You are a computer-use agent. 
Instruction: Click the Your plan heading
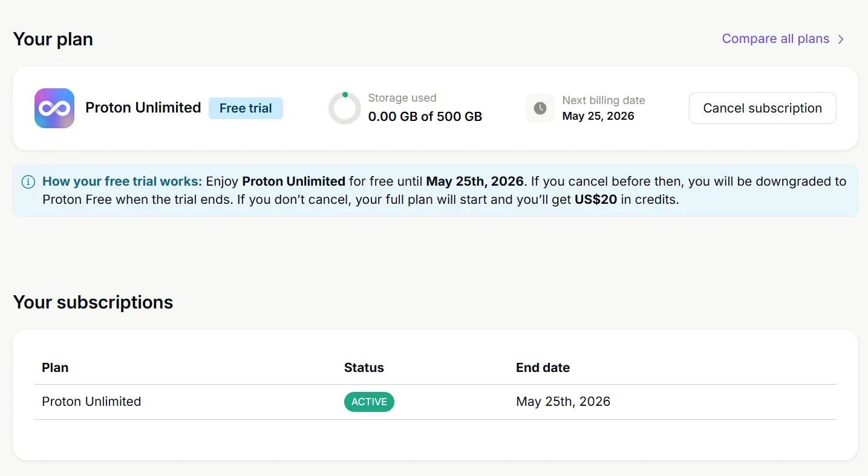(53, 39)
